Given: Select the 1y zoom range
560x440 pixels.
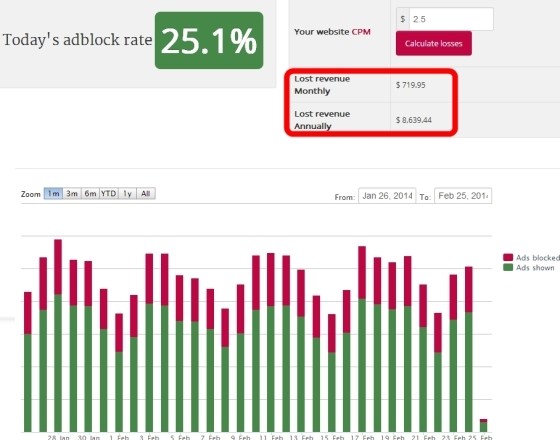Looking at the screenshot, I should pyautogui.click(x=127, y=194).
